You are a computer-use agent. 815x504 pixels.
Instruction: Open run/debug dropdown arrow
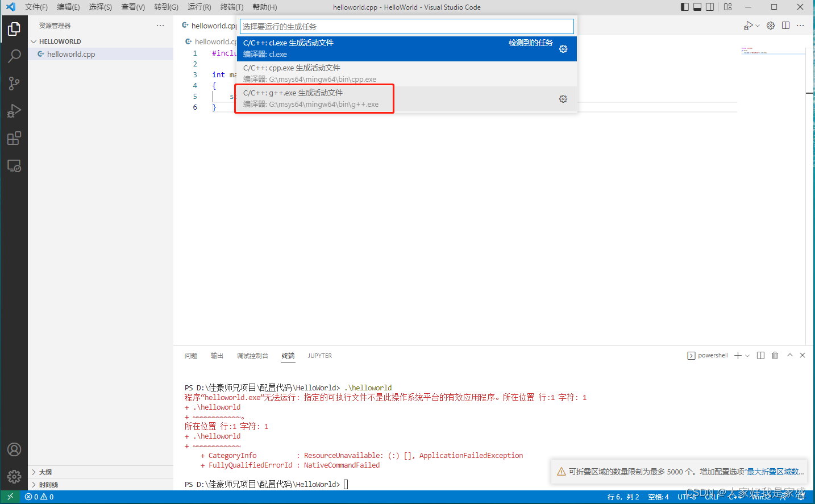point(758,26)
